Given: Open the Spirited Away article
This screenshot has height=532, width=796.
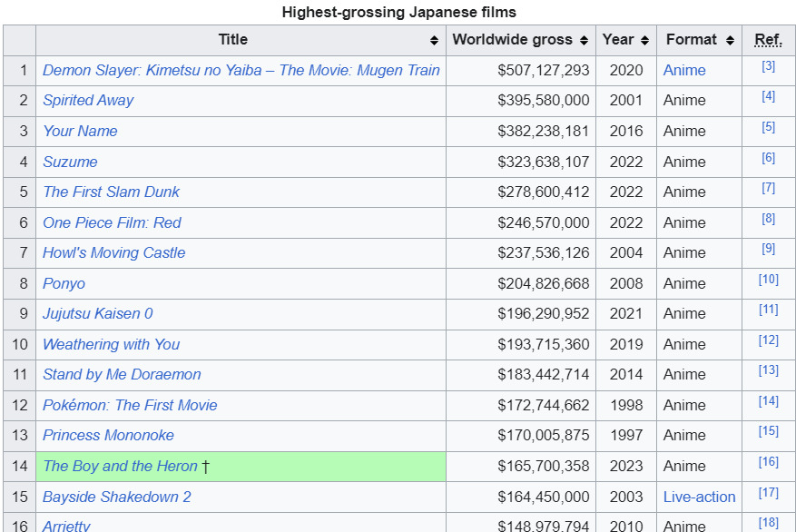Looking at the screenshot, I should [x=88, y=100].
